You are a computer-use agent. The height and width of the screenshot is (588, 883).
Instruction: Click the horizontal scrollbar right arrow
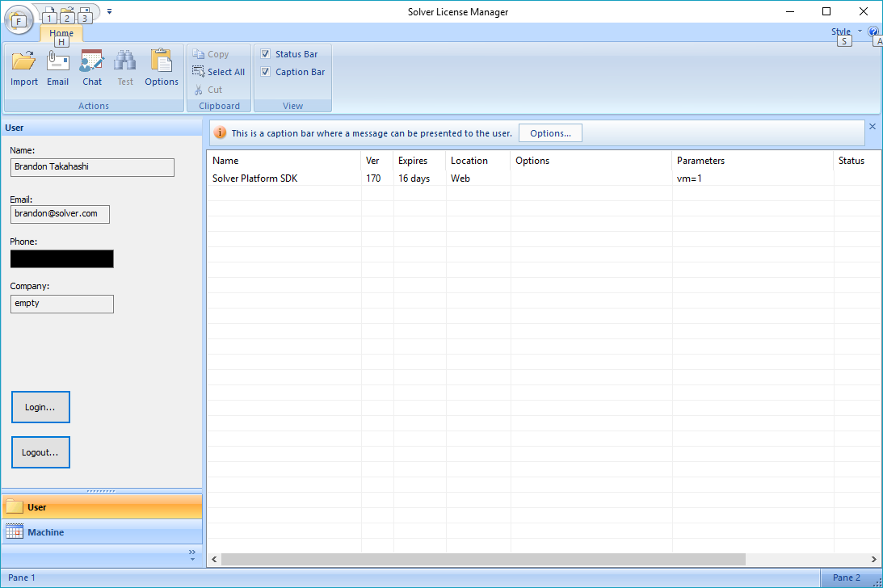(x=874, y=559)
